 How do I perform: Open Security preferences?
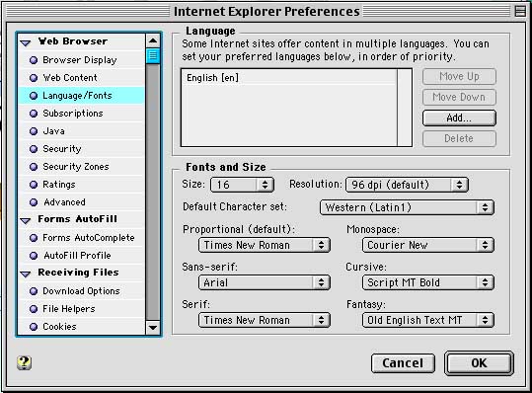click(82, 149)
